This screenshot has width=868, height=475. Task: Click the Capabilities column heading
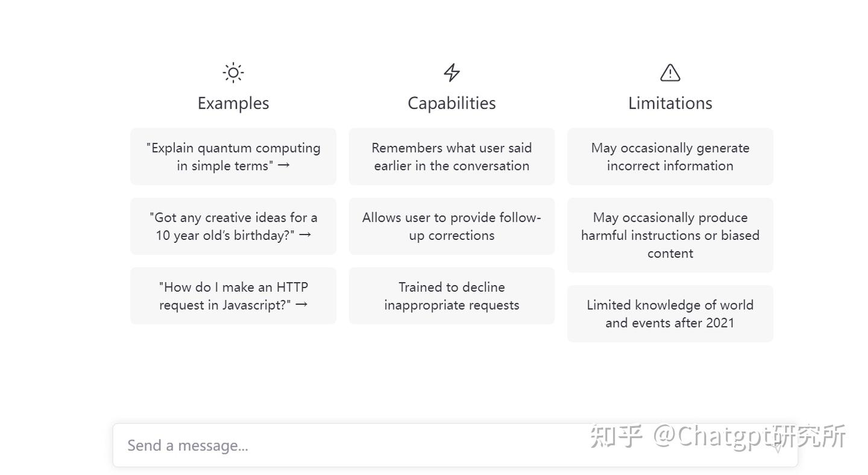(451, 103)
